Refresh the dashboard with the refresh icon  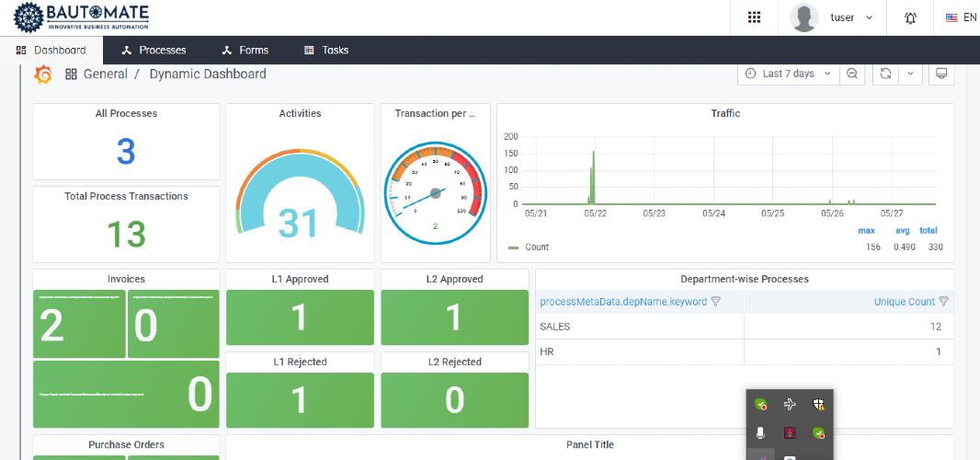[x=885, y=74]
